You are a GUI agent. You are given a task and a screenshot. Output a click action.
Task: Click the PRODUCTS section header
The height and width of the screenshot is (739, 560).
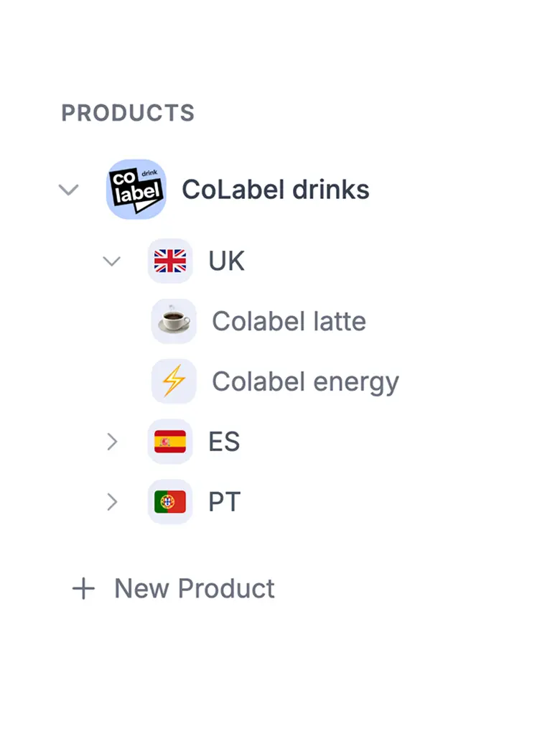click(x=128, y=113)
